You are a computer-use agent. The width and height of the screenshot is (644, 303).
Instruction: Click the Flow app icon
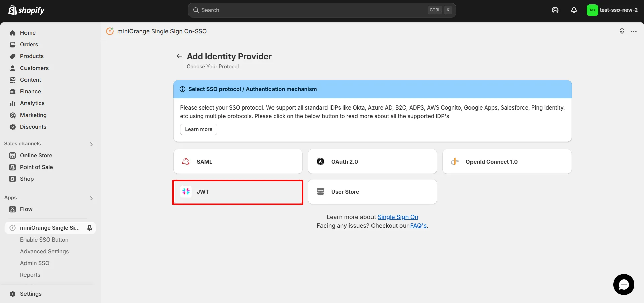pos(13,209)
